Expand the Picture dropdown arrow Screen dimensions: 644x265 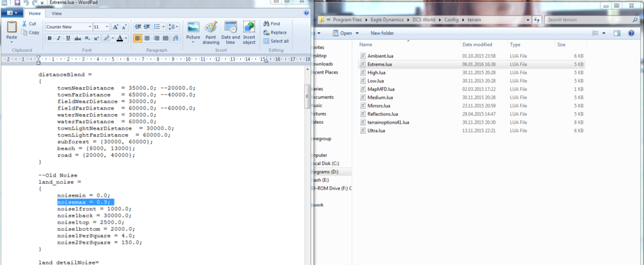click(x=193, y=43)
